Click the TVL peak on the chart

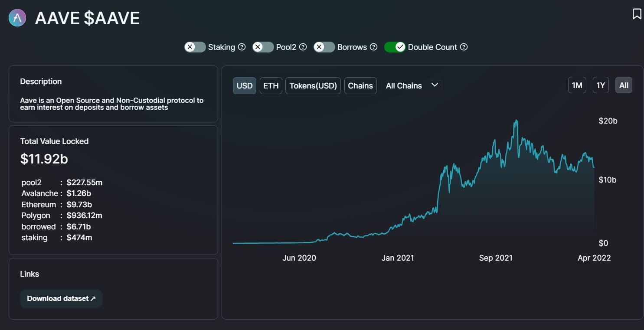[516, 121]
